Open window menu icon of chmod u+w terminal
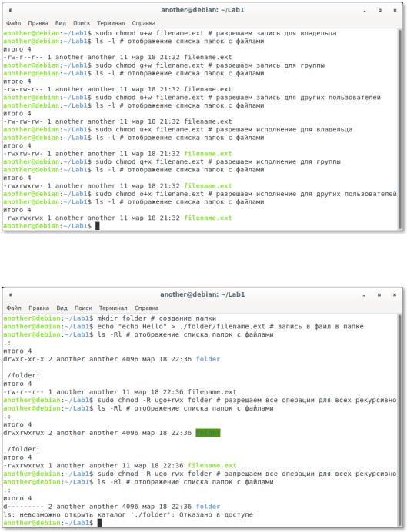The height and width of the screenshot is (532, 407). 10,10
